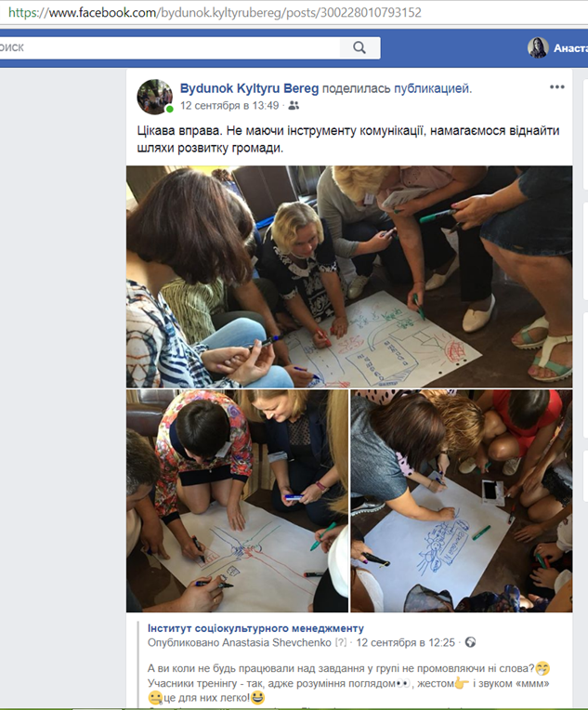Open the shared публикацией link
588x710 pixels.
432,88
